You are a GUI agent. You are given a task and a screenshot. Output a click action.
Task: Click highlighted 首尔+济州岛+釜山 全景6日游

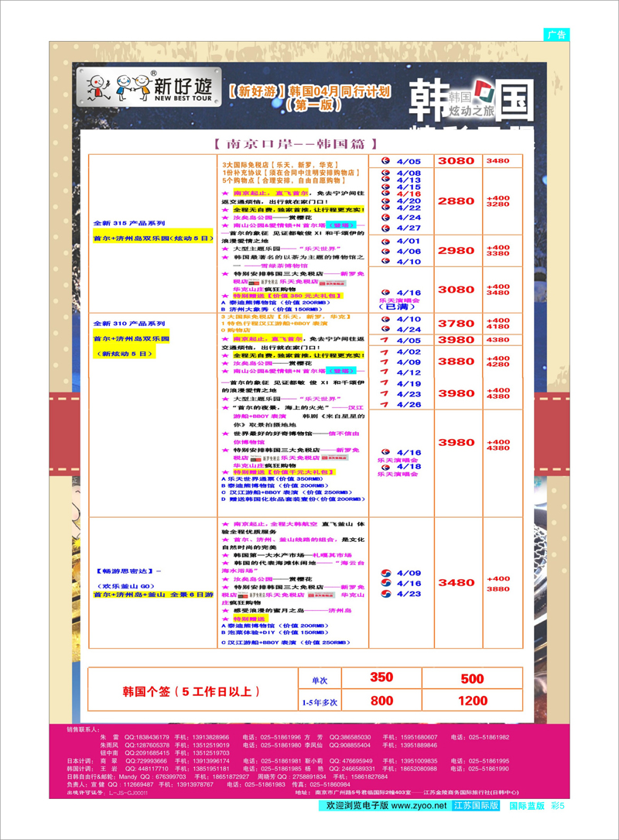[x=153, y=595]
